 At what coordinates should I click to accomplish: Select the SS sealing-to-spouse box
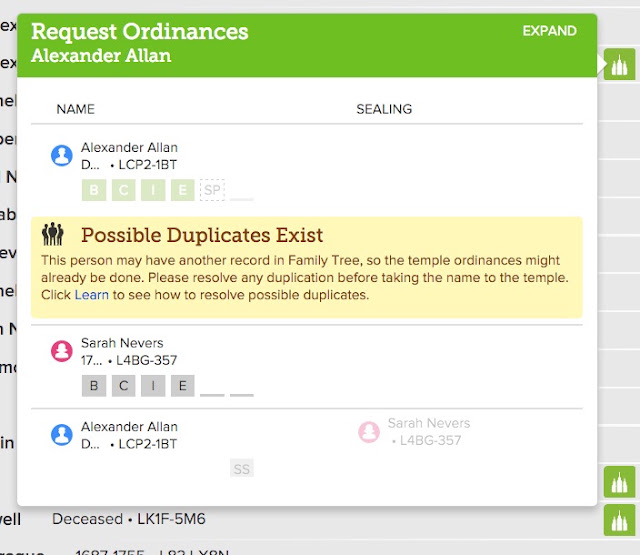[x=242, y=468]
